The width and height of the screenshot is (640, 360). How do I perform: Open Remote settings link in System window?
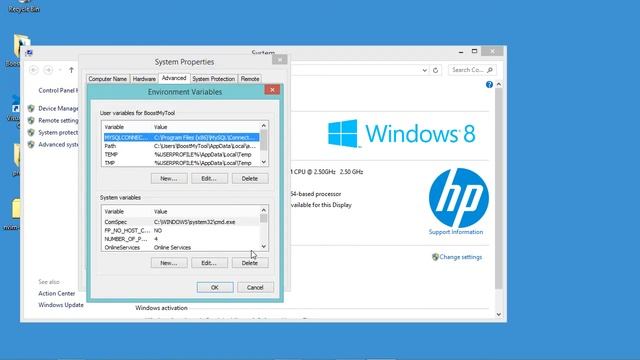[x=58, y=120]
